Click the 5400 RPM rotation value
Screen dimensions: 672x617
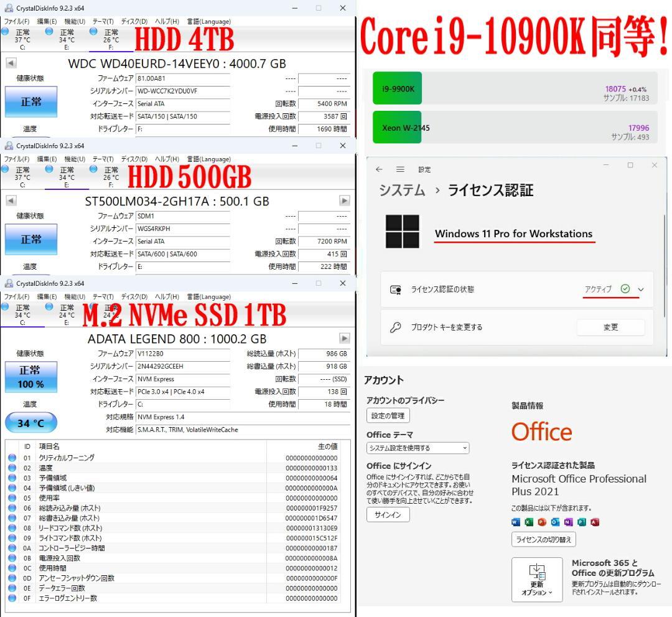[x=324, y=104]
